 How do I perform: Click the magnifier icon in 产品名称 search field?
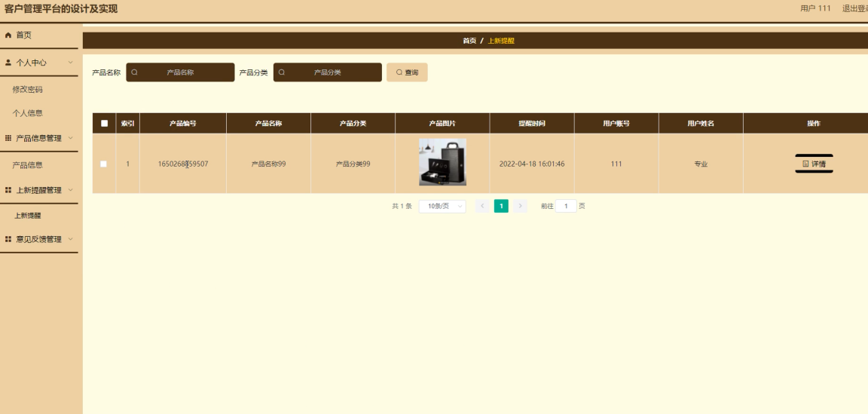[135, 72]
